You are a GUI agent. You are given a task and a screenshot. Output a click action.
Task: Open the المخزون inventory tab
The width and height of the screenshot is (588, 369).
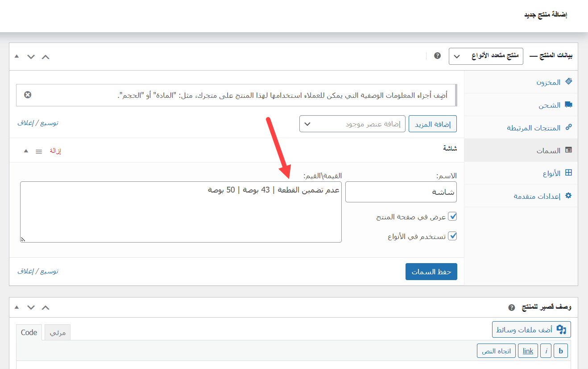(x=521, y=82)
